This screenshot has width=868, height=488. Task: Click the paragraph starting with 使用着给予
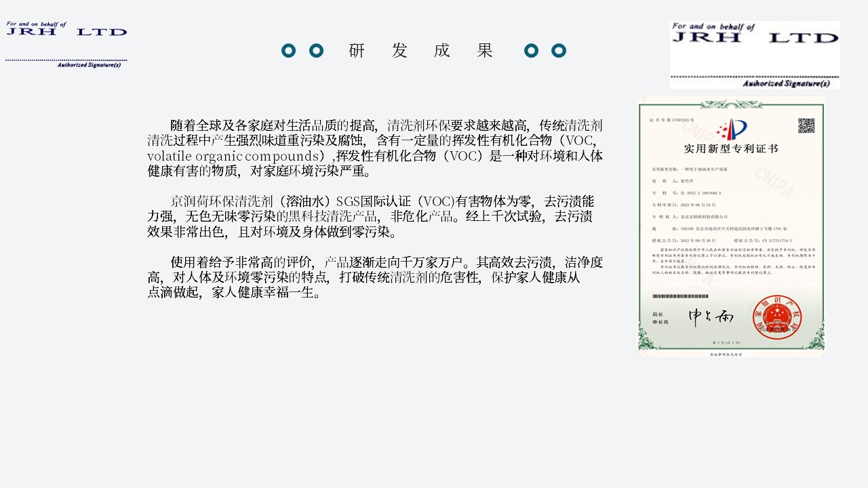pyautogui.click(x=374, y=277)
